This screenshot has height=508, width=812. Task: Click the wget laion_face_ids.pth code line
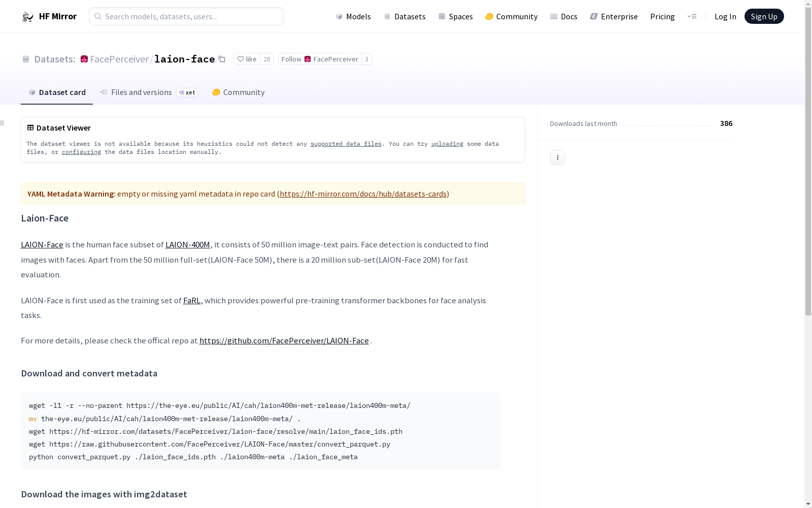tap(216, 431)
